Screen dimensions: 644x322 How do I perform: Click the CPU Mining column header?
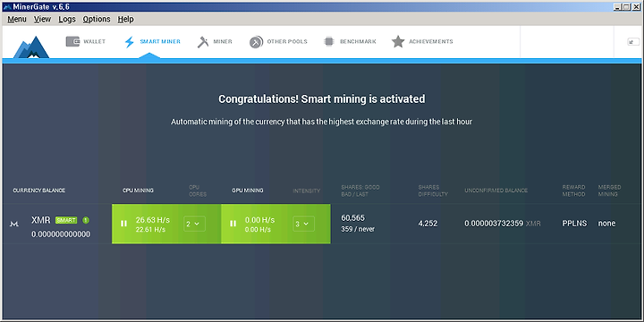coord(138,191)
